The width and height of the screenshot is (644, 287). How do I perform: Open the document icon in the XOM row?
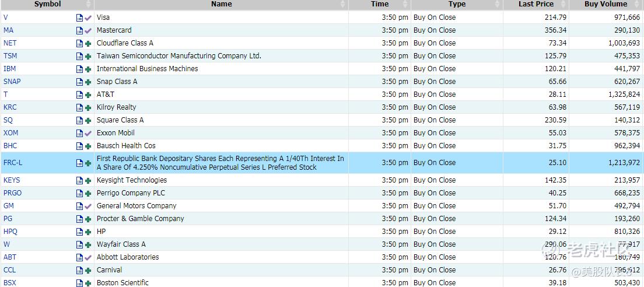79,133
